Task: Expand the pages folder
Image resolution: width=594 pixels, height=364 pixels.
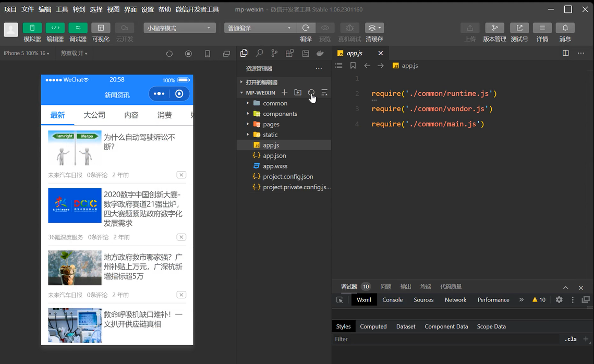Action: click(271, 124)
